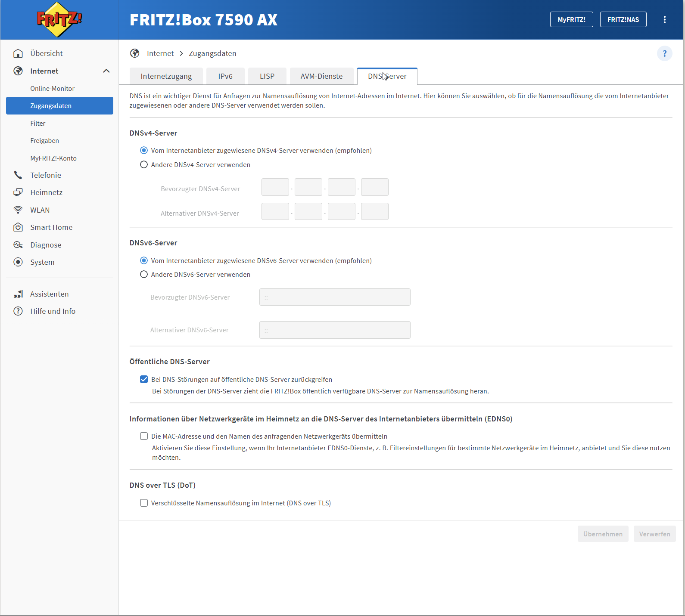Viewport: 685px width, 616px height.
Task: Open the LISP tab
Action: coord(267,76)
